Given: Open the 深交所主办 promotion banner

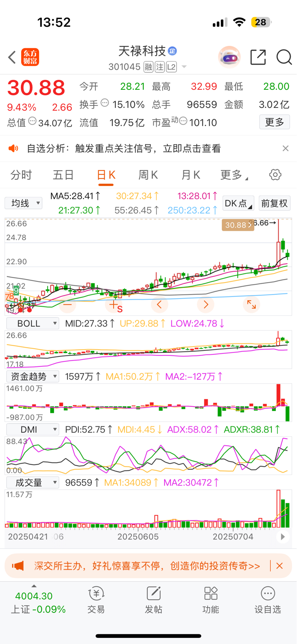Looking at the screenshot, I should point(147,566).
